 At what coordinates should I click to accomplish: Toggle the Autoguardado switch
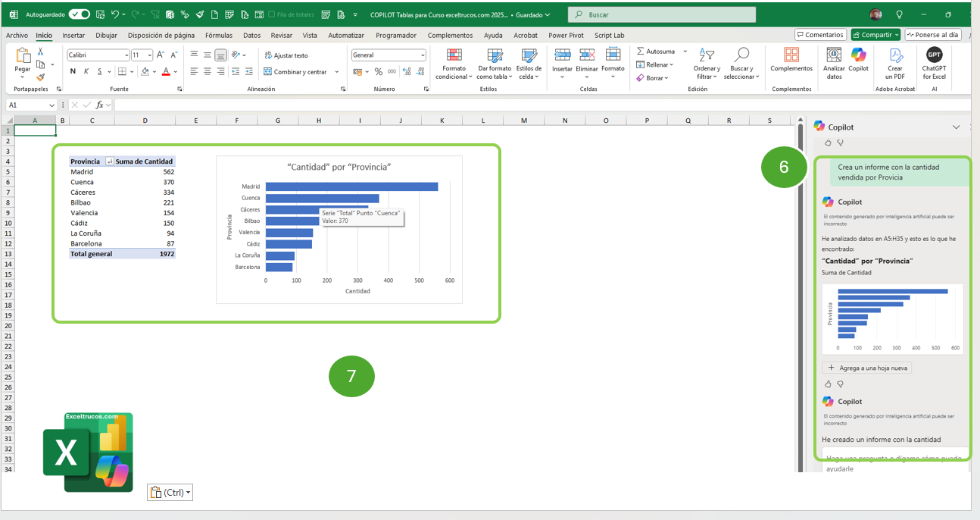point(79,14)
